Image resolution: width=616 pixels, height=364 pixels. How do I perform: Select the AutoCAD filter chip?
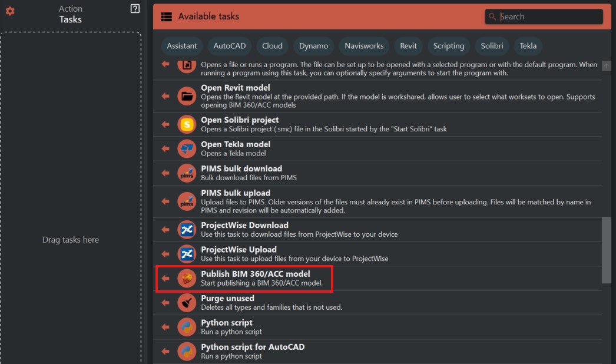click(230, 46)
